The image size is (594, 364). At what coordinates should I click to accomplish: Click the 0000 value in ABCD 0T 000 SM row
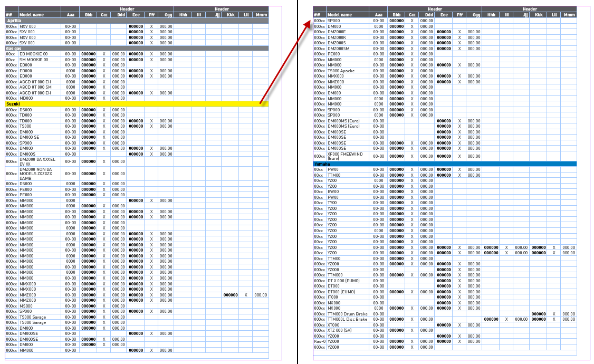click(x=71, y=87)
